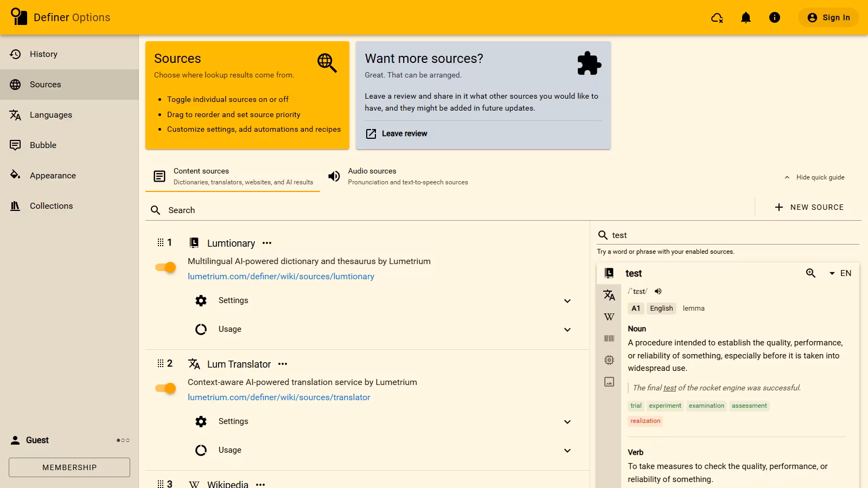Viewport: 868px width, 488px height.
Task: Click Leave review link
Action: 397,133
